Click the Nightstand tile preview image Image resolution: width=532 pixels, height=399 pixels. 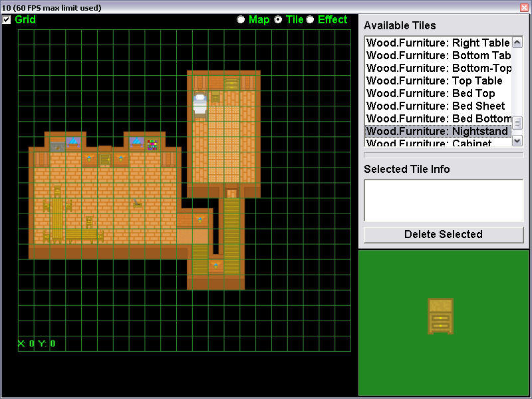coord(440,316)
